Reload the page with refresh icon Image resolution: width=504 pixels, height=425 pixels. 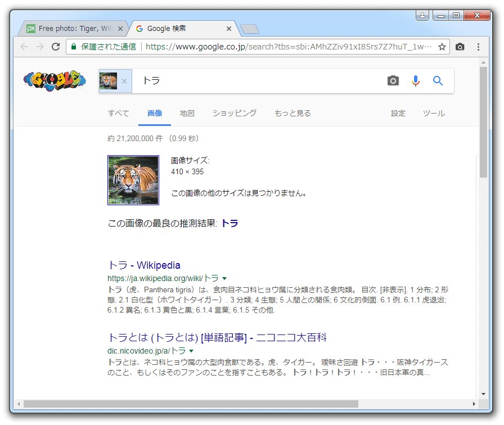click(56, 47)
